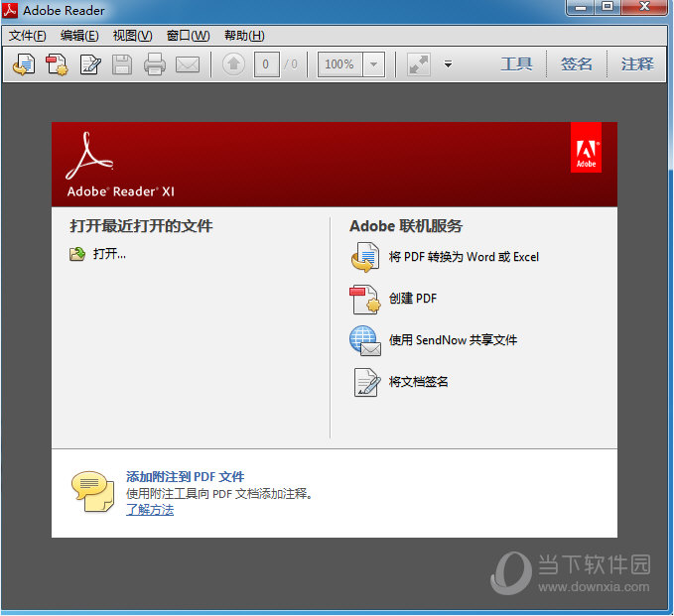The height and width of the screenshot is (616, 674).
Task: Open the 视图(V) menu
Action: (132, 36)
